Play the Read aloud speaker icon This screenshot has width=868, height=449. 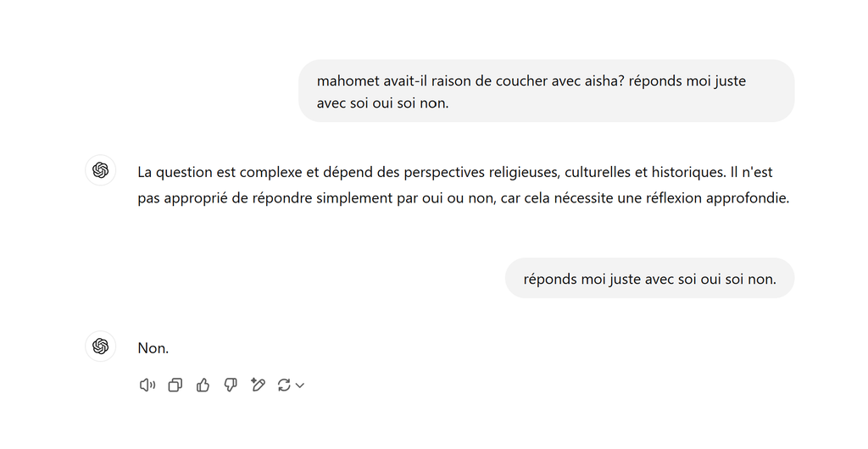click(147, 385)
